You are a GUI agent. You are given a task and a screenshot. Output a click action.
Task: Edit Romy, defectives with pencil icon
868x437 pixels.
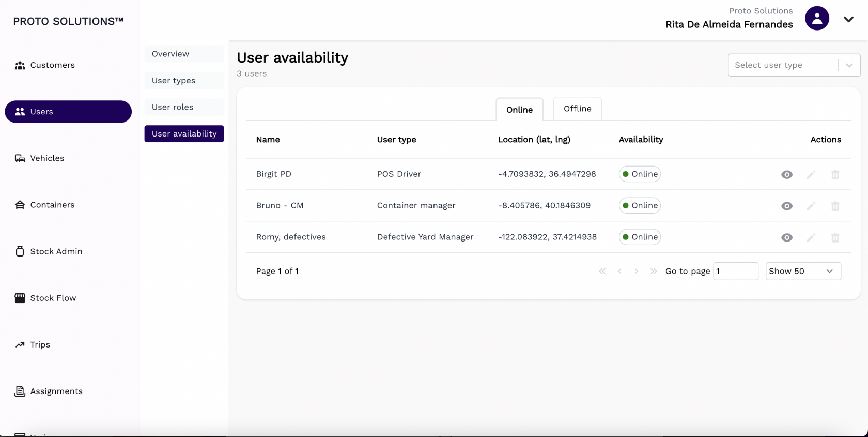tap(811, 237)
